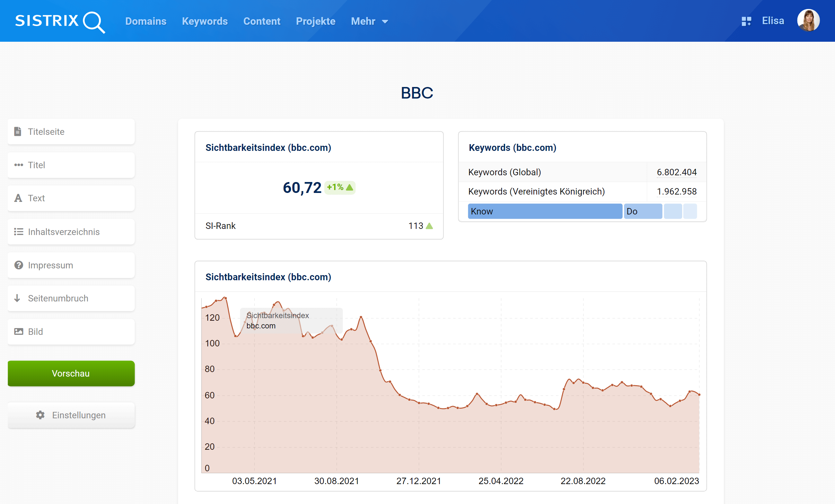Image resolution: width=835 pixels, height=504 pixels.
Task: Click the Impressum sidebar icon
Action: pos(18,265)
